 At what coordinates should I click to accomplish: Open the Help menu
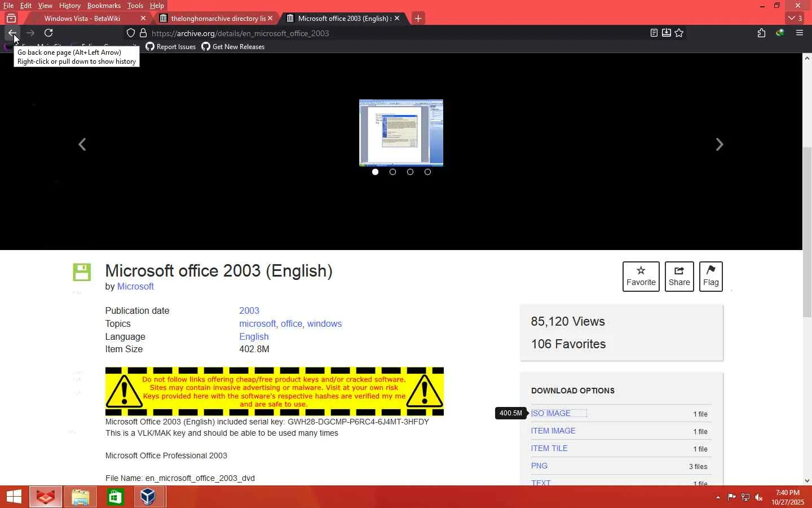(157, 6)
